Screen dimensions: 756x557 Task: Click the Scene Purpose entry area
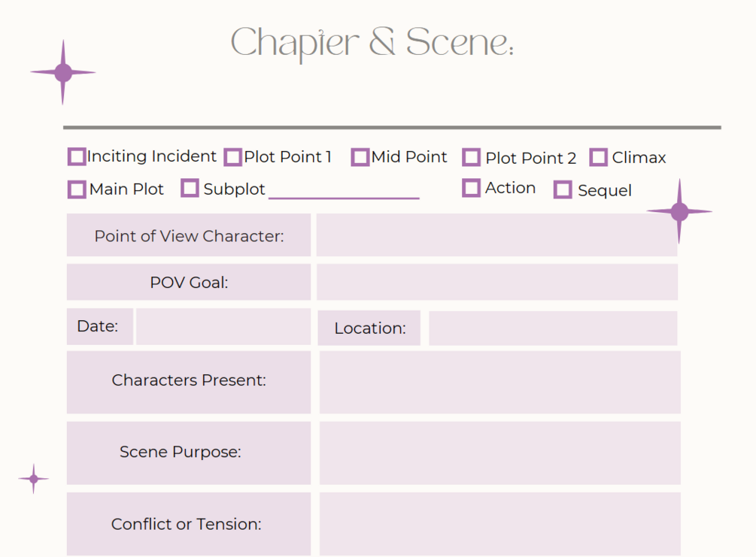click(x=500, y=453)
